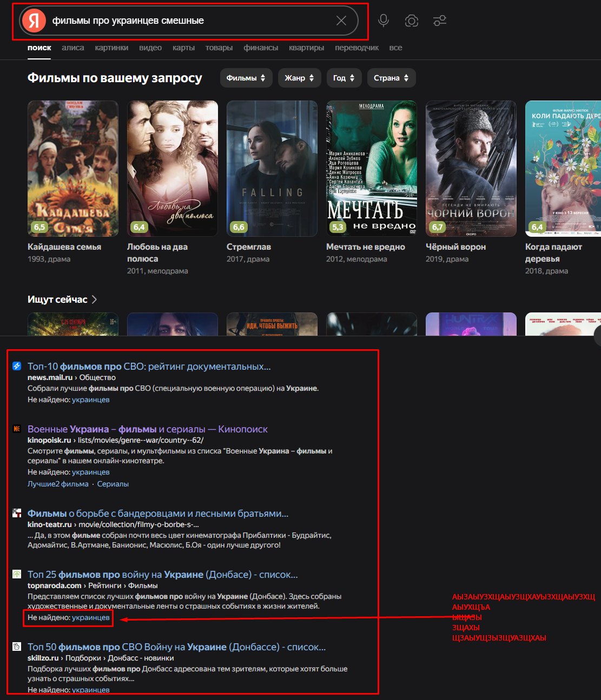Viewport: 601px width, 700px height.
Task: Activate voice search microphone icon
Action: 384,21
